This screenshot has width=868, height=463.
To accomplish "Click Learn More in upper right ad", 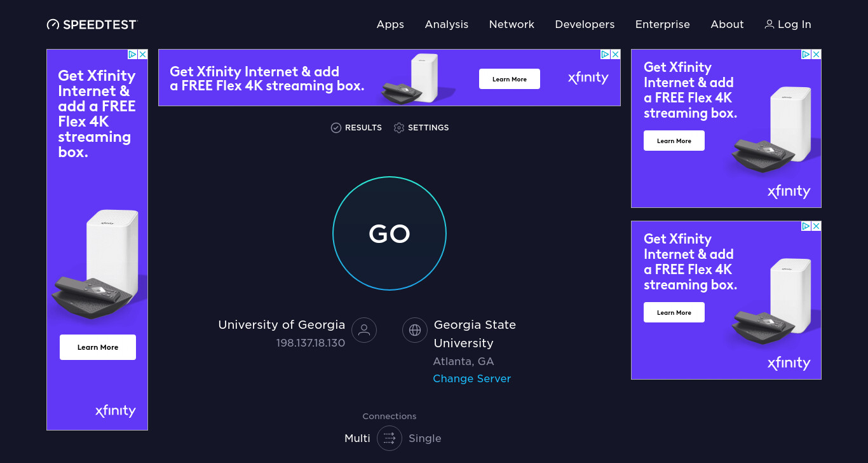I will 674,141.
